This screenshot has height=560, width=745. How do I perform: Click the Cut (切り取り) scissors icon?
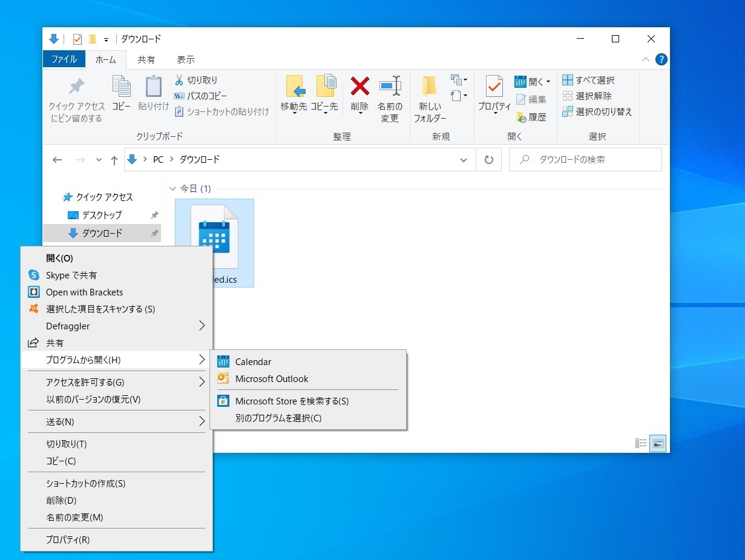pyautogui.click(x=179, y=80)
